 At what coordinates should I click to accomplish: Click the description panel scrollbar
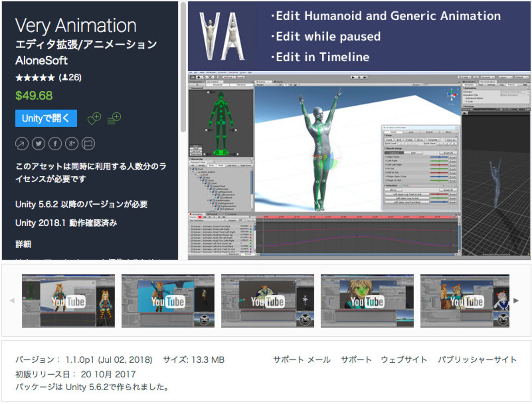(x=183, y=68)
